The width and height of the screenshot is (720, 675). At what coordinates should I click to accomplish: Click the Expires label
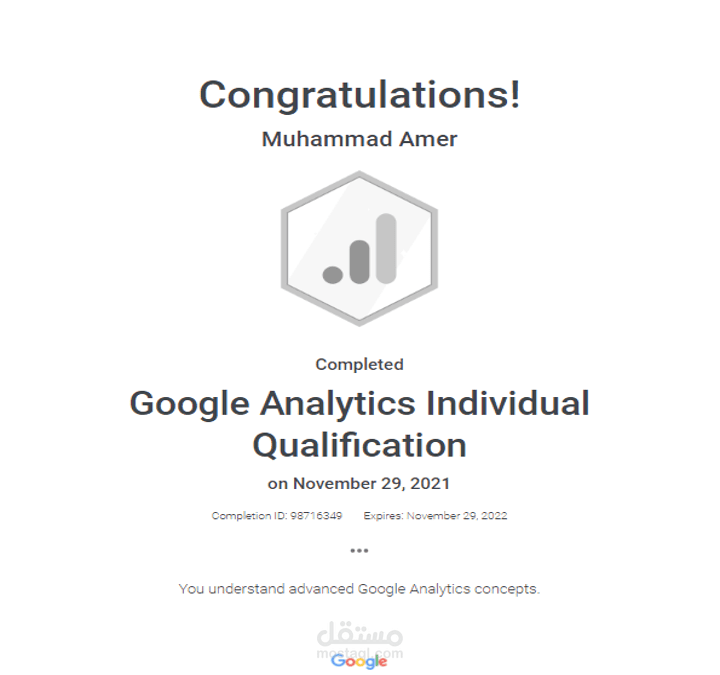click(x=383, y=516)
